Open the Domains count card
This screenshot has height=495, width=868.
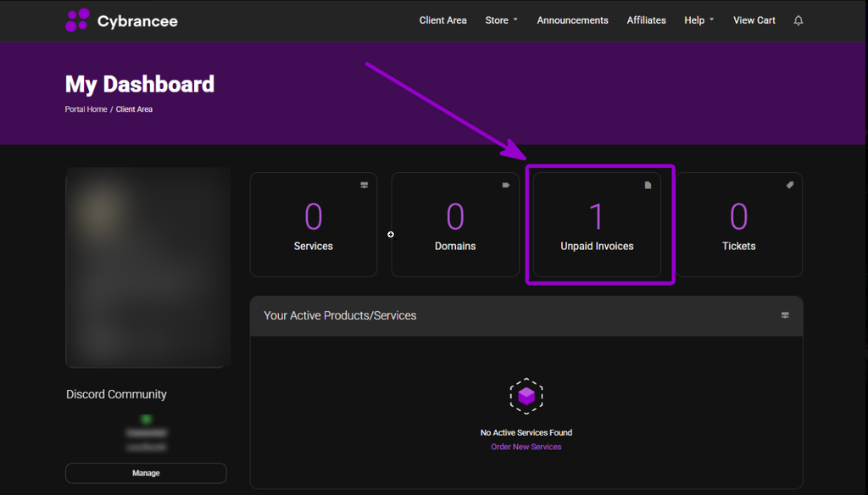tap(455, 225)
